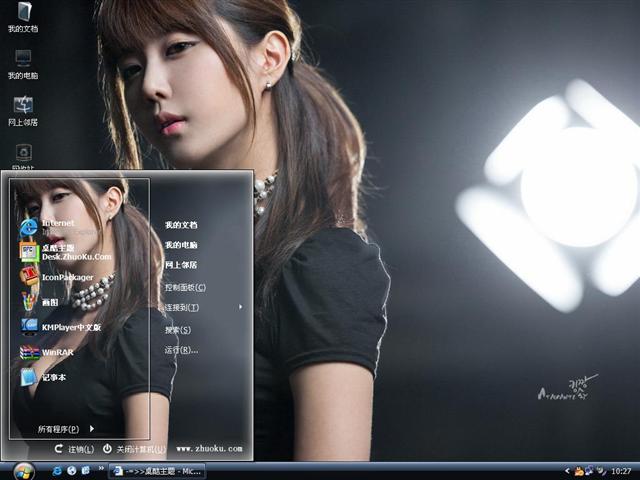This screenshot has width=640, height=480.
Task: Open 画图 (Paint) from the Start menu
Action: (x=39, y=302)
